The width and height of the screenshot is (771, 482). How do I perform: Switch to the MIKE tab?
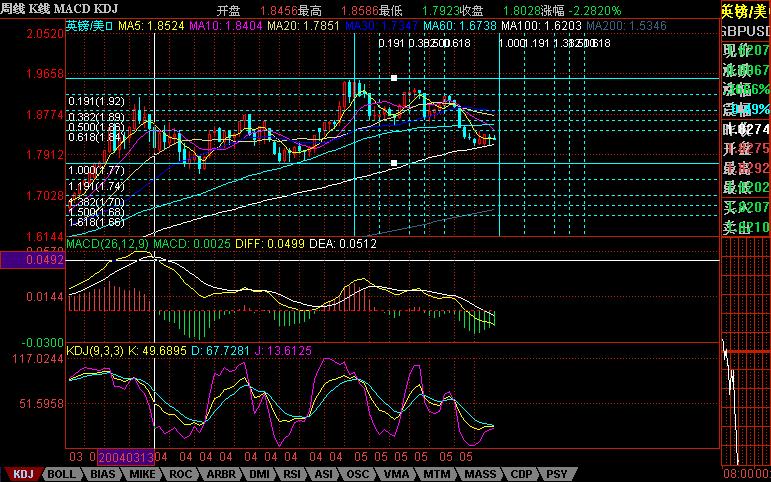(x=143, y=474)
